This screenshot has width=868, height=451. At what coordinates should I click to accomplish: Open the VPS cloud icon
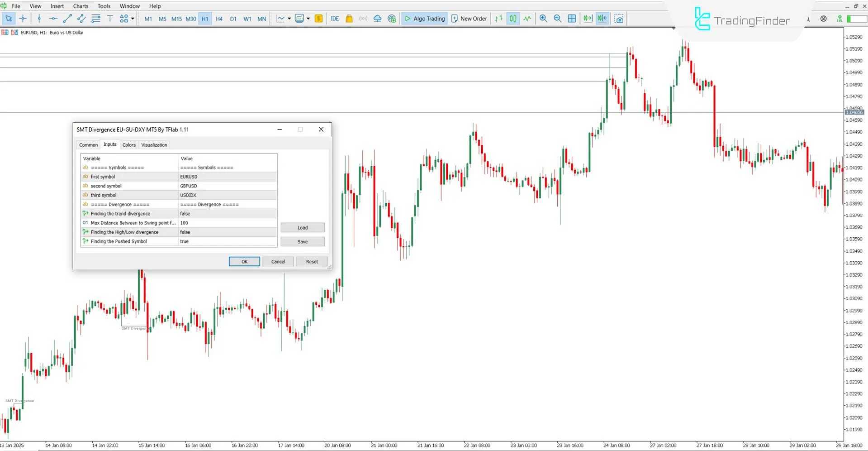click(x=377, y=19)
